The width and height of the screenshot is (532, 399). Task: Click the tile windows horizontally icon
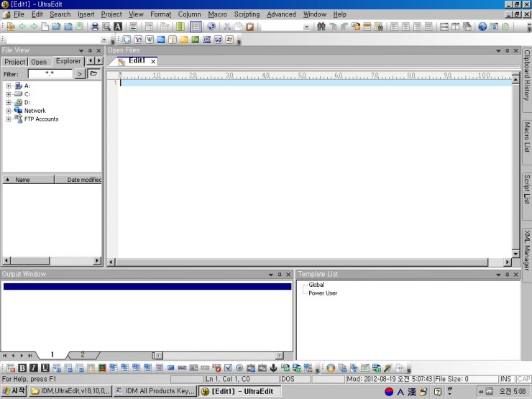click(444, 27)
